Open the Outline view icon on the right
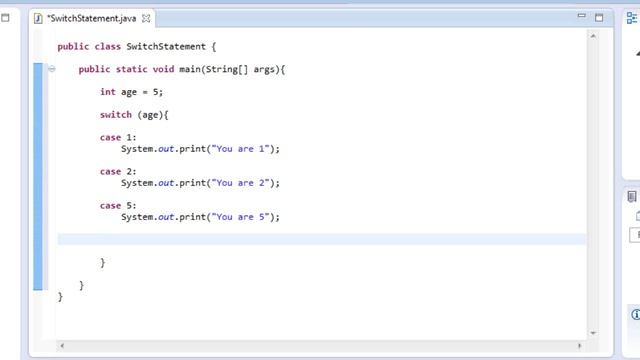This screenshot has height=360, width=640. pyautogui.click(x=632, y=18)
